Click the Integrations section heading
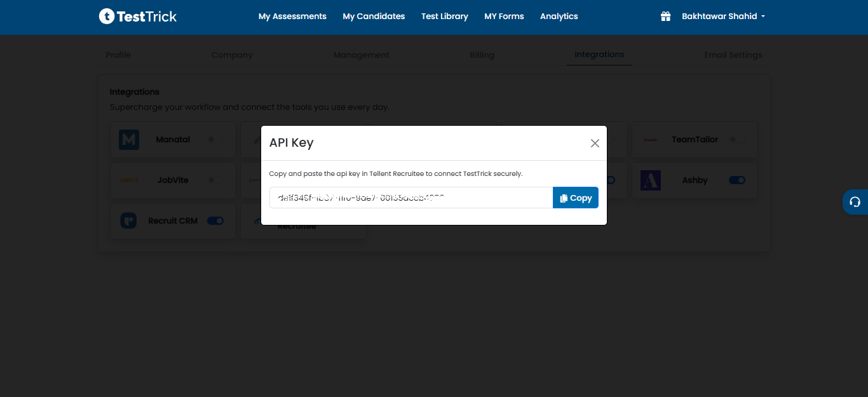Screen dimensions: 868x397 [x=135, y=92]
